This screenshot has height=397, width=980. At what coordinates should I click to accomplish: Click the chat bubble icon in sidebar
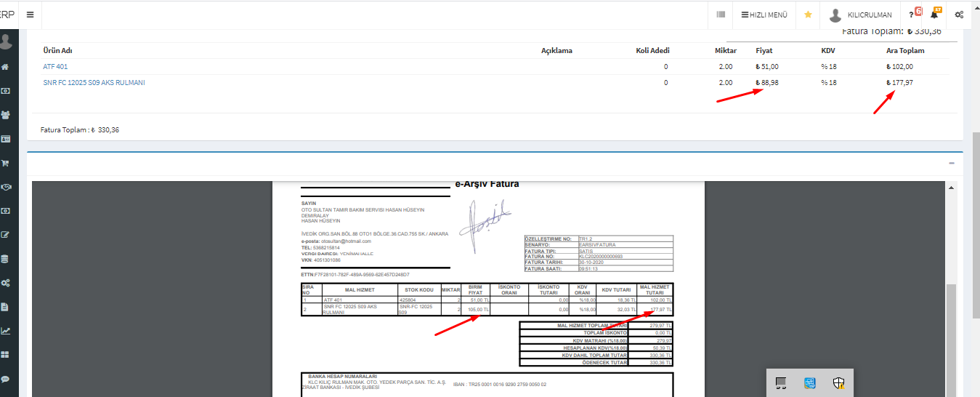pos(6,379)
